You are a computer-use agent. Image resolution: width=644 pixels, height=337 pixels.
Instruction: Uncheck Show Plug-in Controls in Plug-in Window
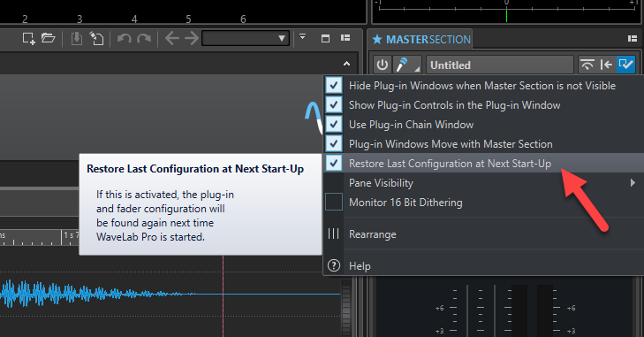tap(334, 105)
